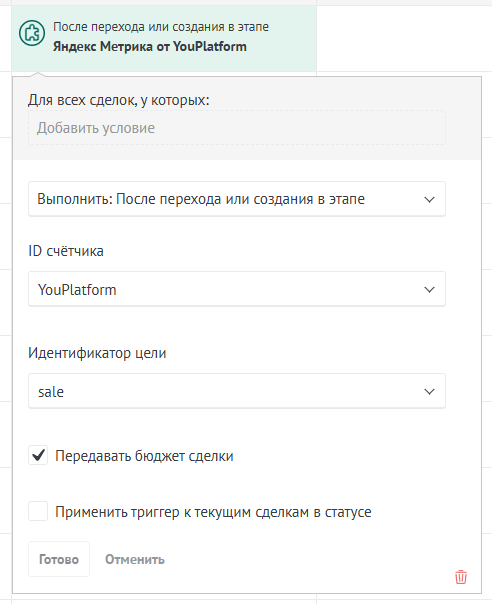This screenshot has height=604, width=492.
Task: Click the green trigger header block
Action: click(164, 39)
